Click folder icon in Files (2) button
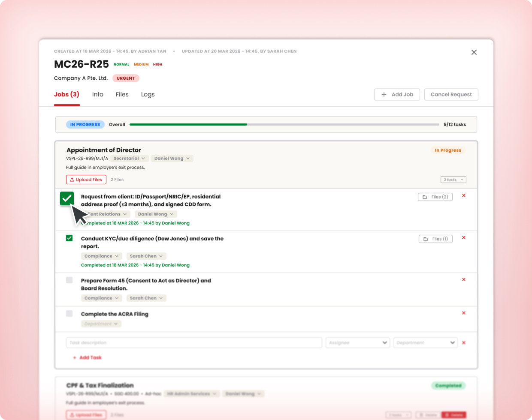The image size is (532, 420). point(425,197)
